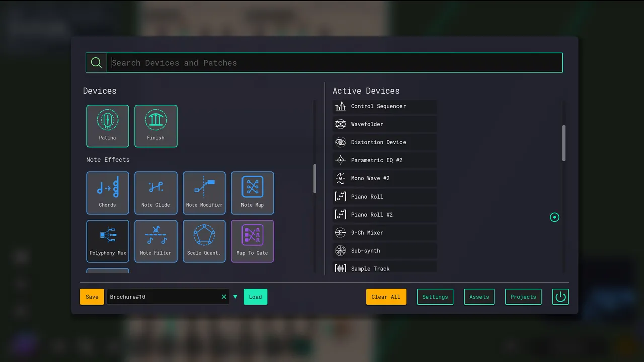Select Distortion Device text label
644x362 pixels.
point(378,142)
